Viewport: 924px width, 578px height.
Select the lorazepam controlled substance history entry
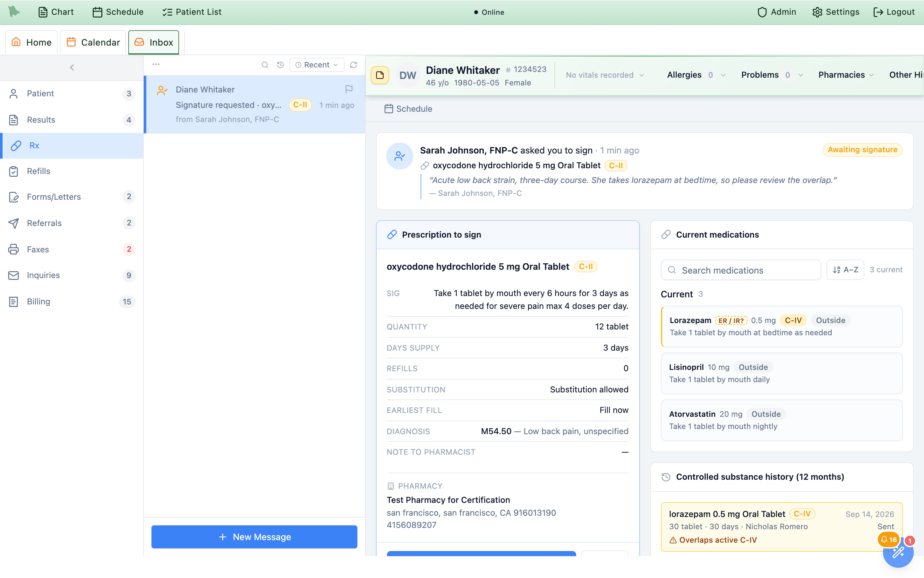(782, 527)
